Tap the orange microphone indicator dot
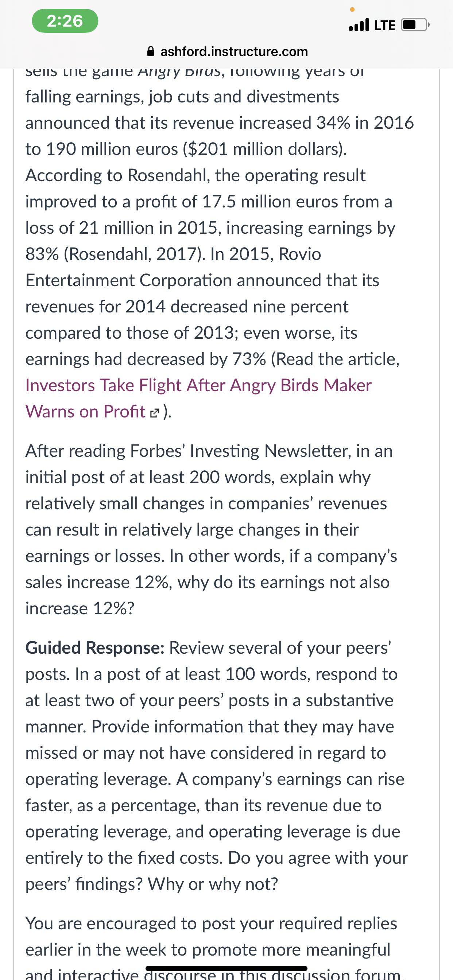 352,9
